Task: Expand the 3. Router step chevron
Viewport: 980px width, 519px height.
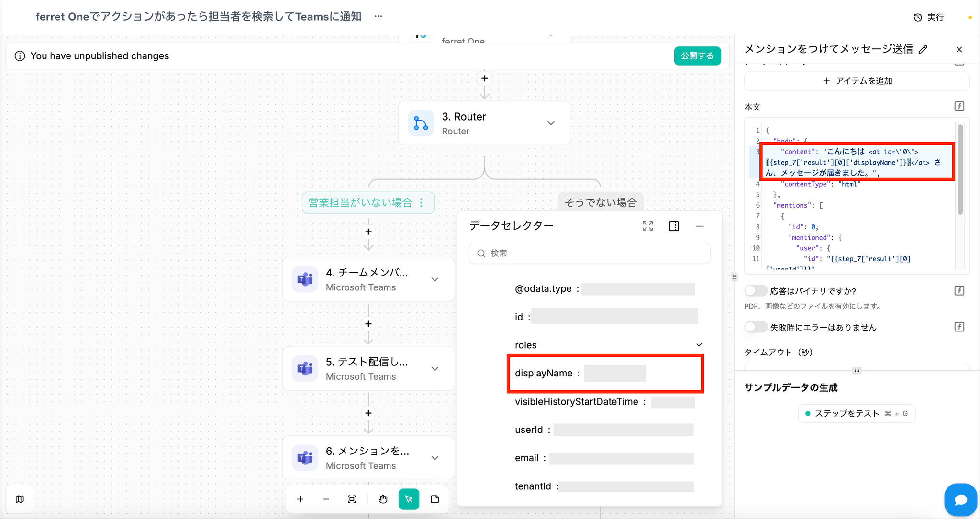Action: [x=551, y=123]
